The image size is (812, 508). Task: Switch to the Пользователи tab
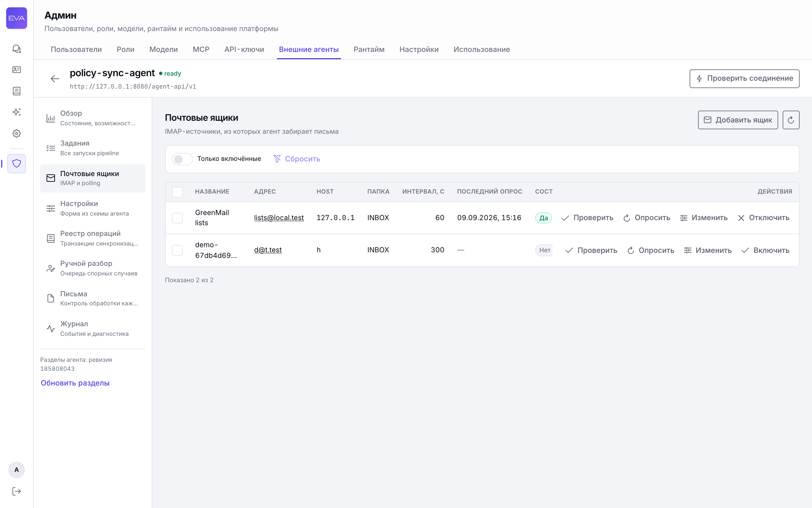tap(76, 49)
